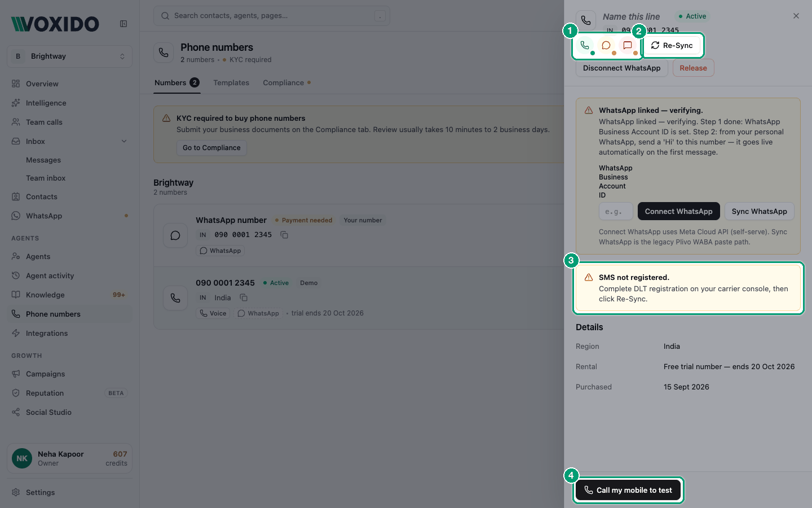Screen dimensions: 812x508
Task: Click the WhatsApp status chat bubble icon
Action: 606,45
